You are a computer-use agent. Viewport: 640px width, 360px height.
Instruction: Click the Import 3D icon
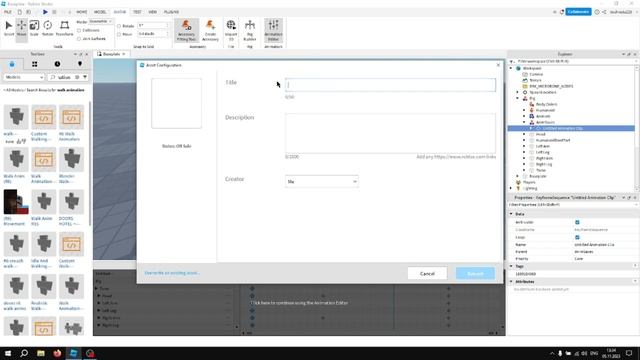231,30
